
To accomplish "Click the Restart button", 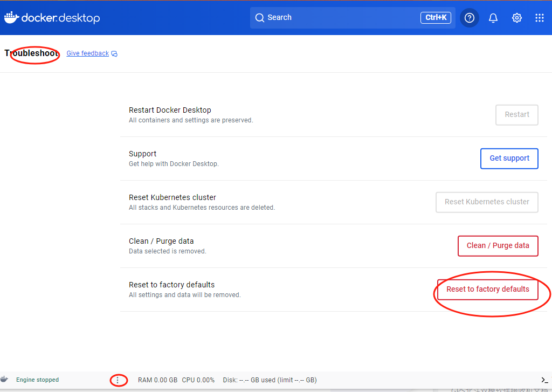I will click(x=517, y=115).
